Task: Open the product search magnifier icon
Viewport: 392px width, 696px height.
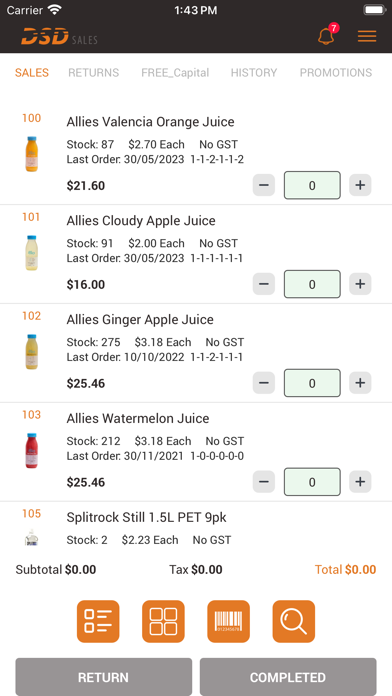Action: [x=294, y=621]
